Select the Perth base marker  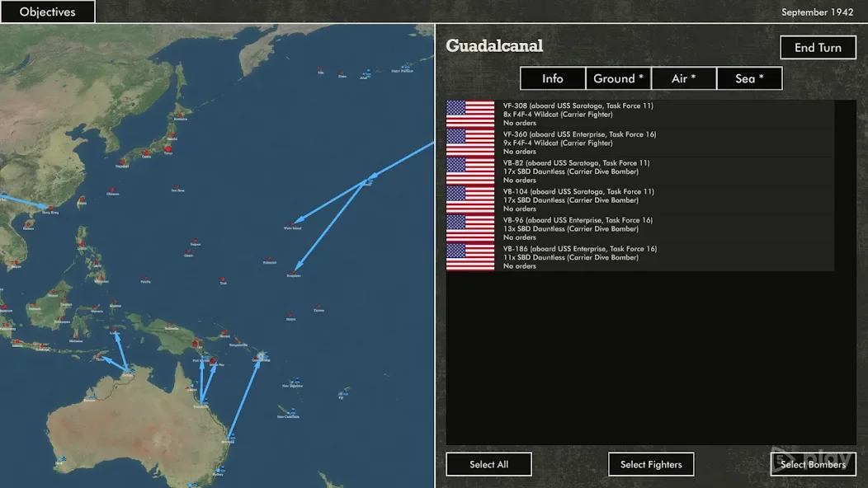[x=62, y=459]
